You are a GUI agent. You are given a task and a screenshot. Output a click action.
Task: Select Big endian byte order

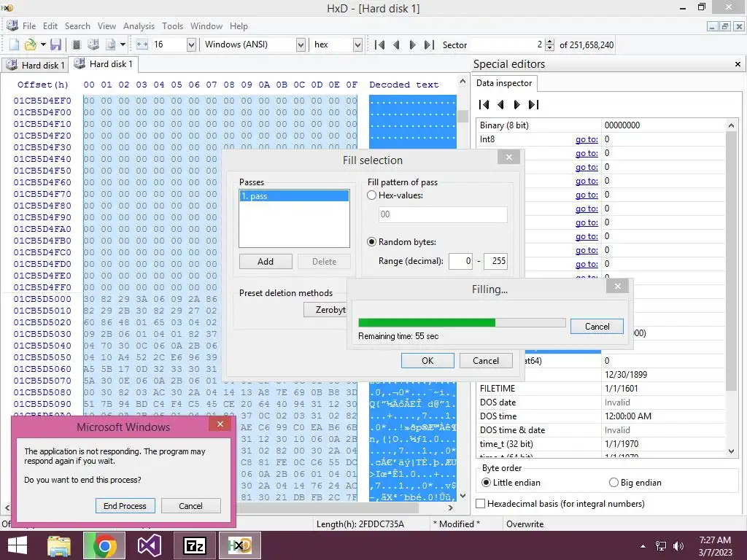[x=614, y=483]
